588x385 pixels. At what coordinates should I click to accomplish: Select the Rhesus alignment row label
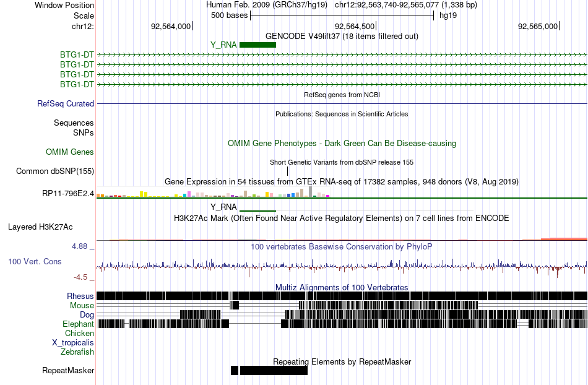pos(80,296)
